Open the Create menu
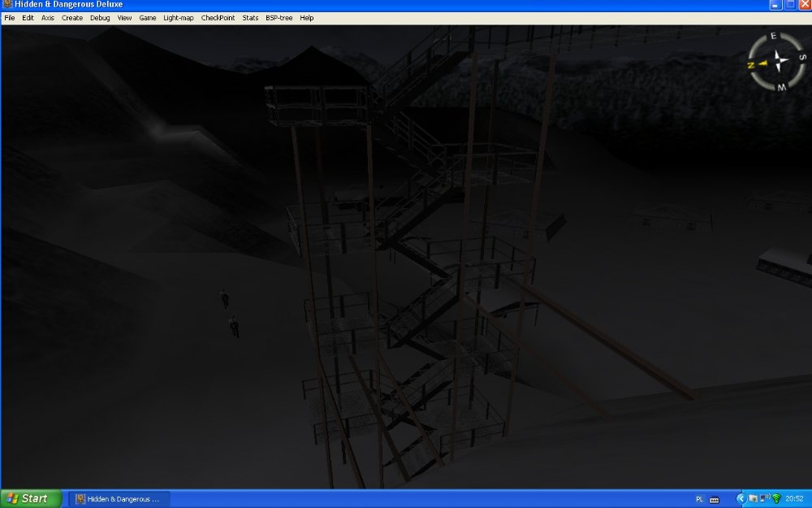This screenshot has width=812, height=508. [x=72, y=18]
